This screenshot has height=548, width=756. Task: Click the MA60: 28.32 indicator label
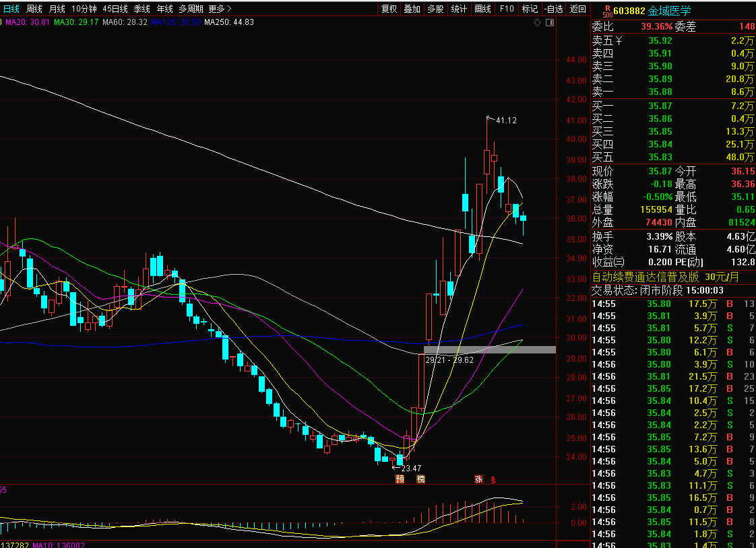pos(125,22)
